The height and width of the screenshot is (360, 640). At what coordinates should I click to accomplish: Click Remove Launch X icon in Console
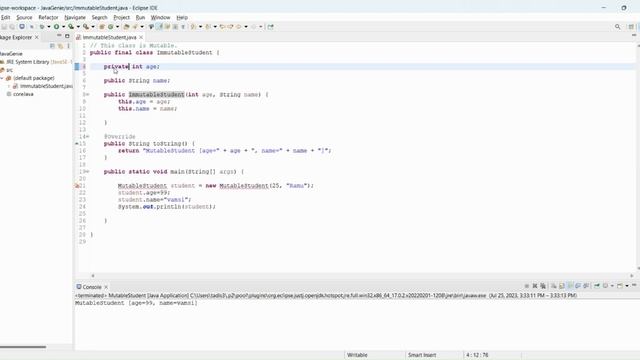pos(535,286)
